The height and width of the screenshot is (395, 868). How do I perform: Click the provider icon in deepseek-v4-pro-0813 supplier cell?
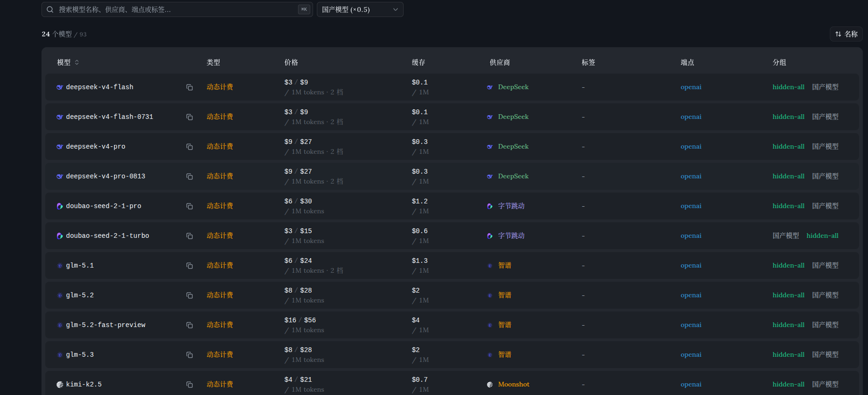pyautogui.click(x=490, y=176)
